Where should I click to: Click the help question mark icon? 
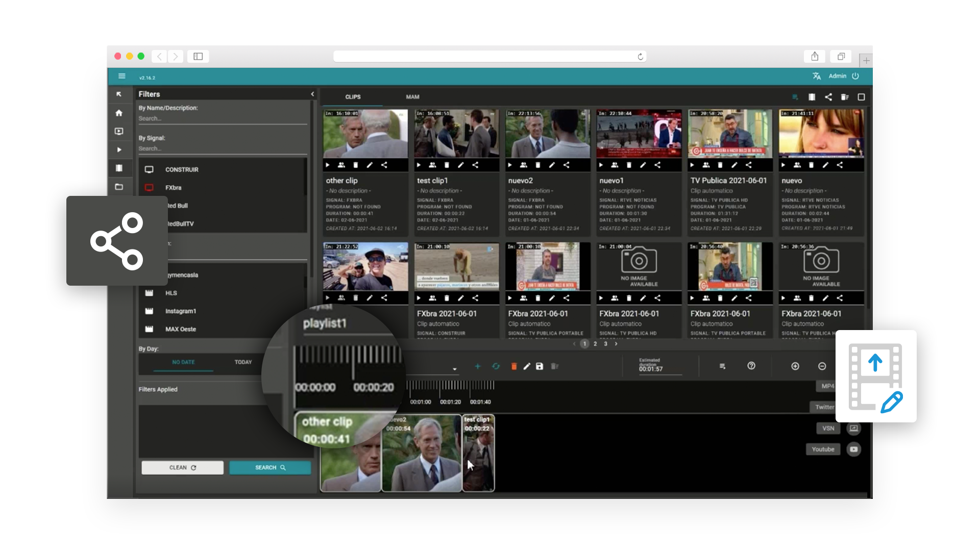[751, 366]
